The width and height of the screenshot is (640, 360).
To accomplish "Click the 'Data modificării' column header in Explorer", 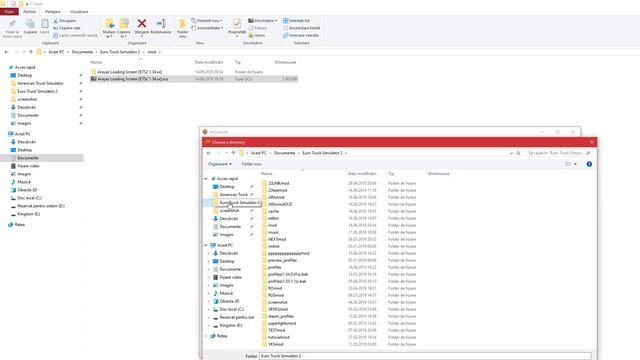I will click(209, 62).
